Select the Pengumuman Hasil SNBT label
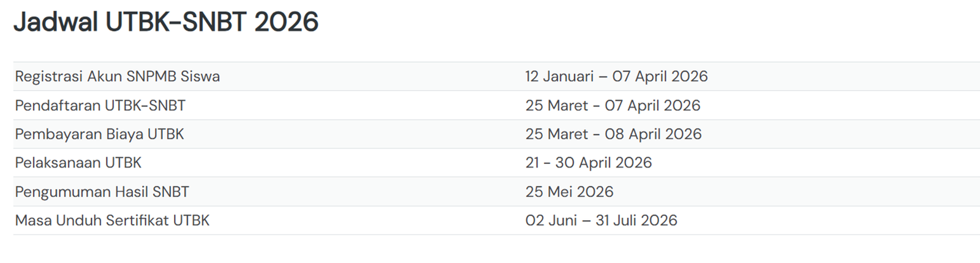This screenshot has width=980, height=263. 102,191
